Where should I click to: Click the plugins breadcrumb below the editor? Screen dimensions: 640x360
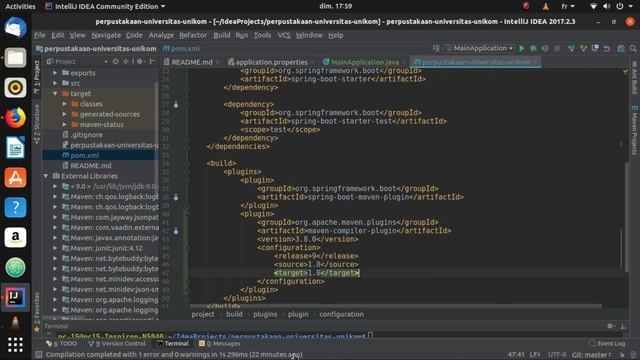point(265,314)
